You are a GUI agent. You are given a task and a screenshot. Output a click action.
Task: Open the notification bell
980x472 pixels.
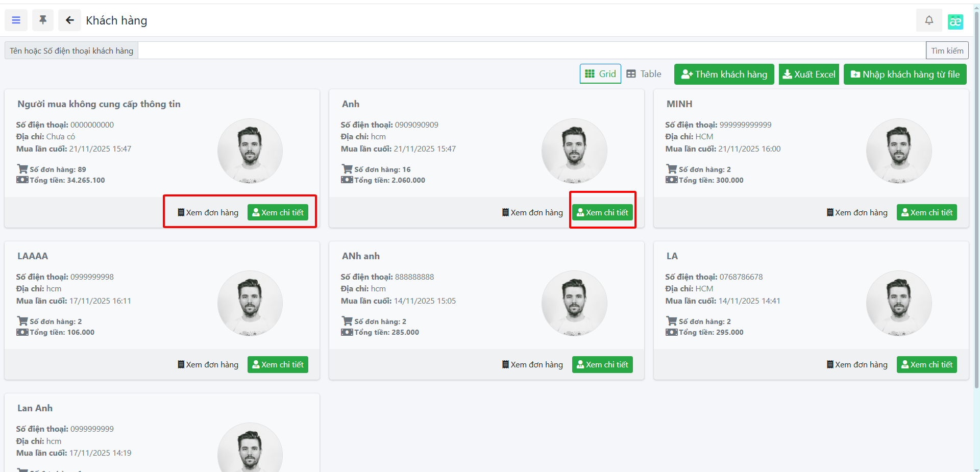coord(929,20)
